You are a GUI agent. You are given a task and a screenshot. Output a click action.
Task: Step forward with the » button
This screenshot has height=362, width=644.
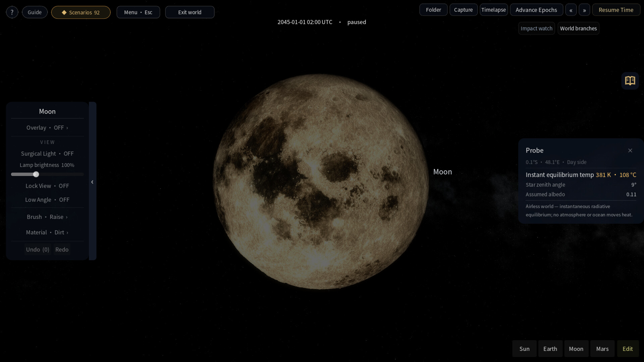click(x=584, y=10)
